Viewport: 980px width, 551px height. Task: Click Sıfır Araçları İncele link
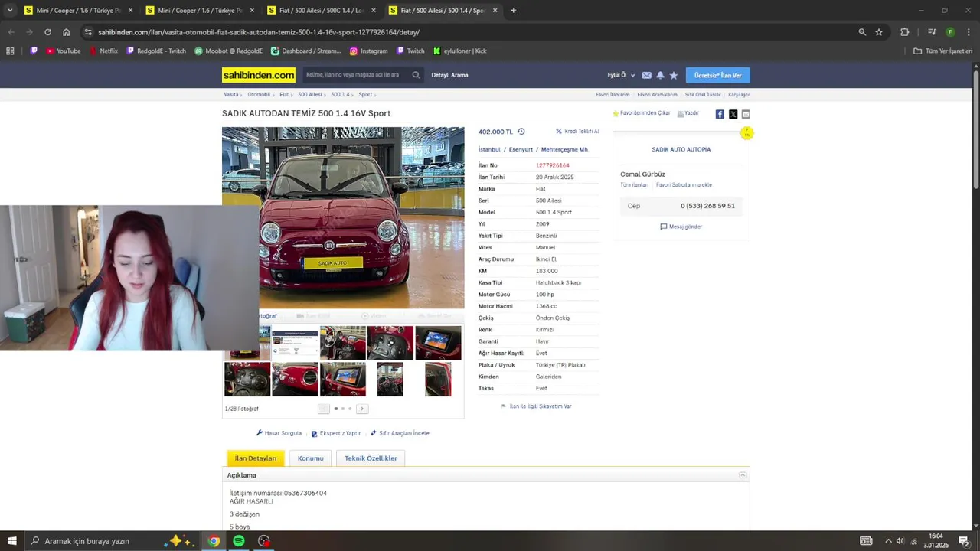400,433
